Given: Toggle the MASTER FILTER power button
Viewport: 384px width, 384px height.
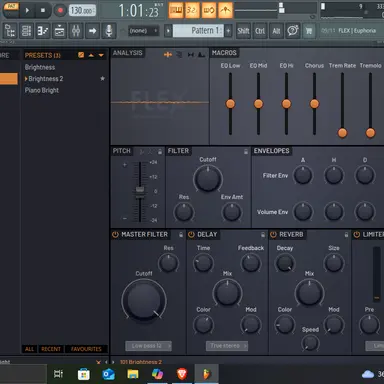Looking at the screenshot, I should 115,235.
